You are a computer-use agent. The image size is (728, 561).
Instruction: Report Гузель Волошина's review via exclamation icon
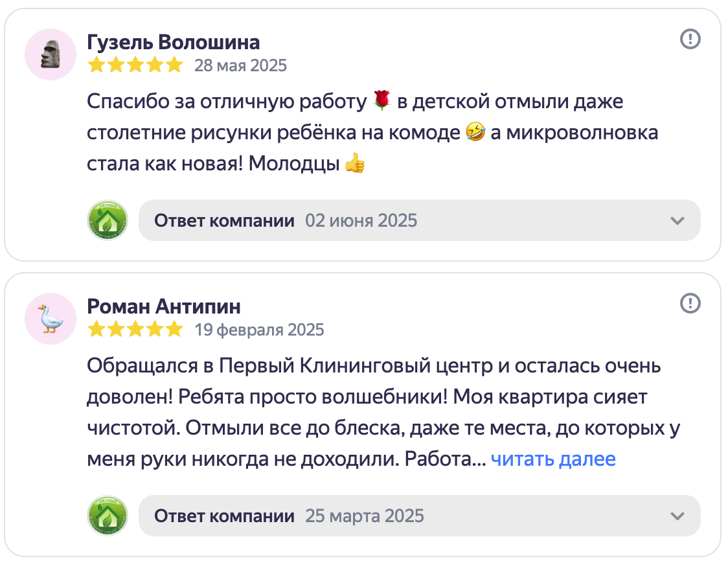[x=690, y=40]
